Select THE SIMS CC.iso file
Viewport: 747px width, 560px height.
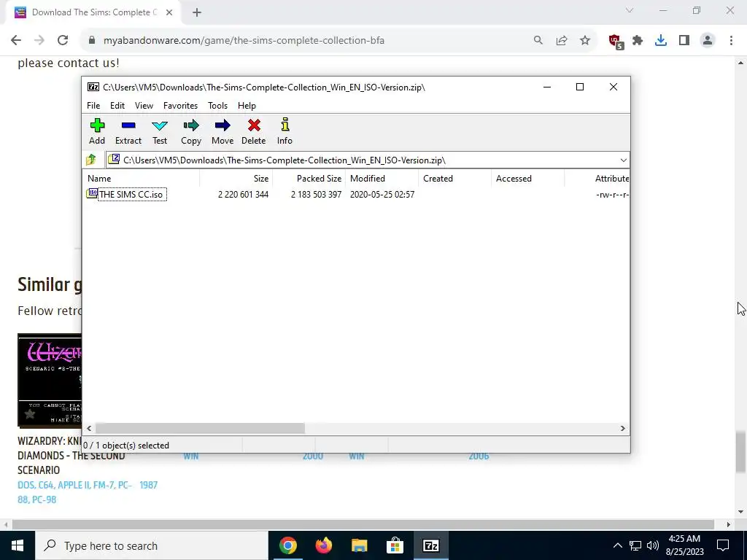[131, 194]
